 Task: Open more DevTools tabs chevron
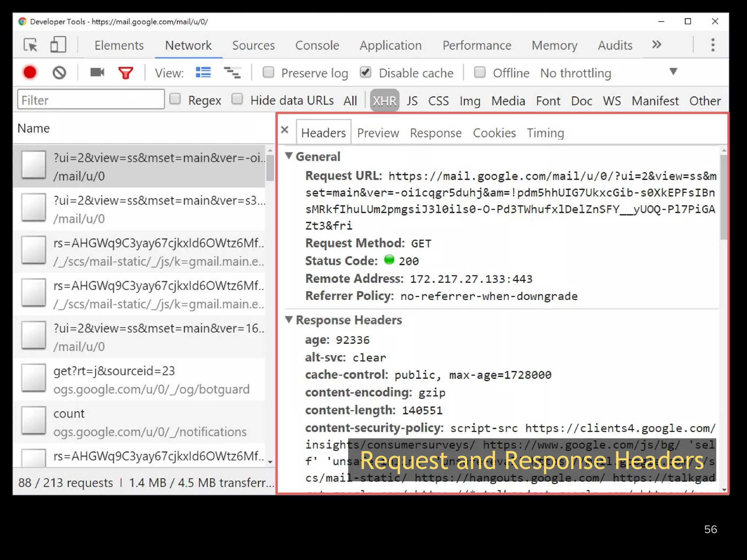click(x=657, y=45)
